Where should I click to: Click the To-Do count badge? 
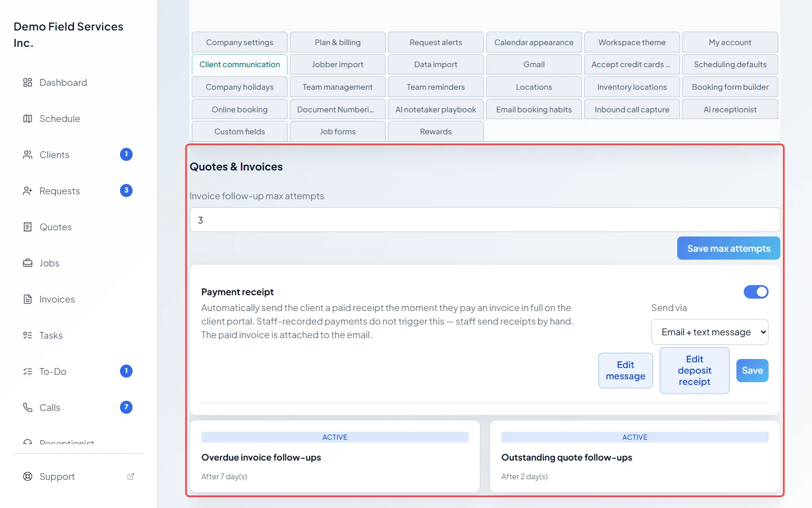click(126, 371)
